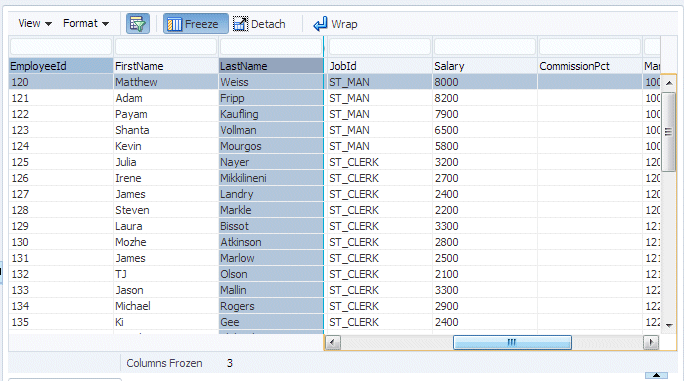This screenshot has width=684, height=381.
Task: Click the EmployeeId cell 124
Action: (61, 146)
